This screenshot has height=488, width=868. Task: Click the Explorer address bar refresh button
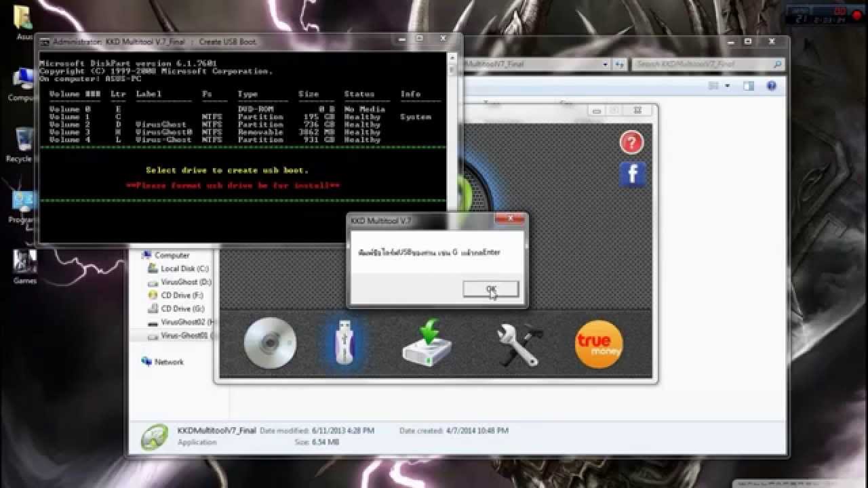click(620, 64)
